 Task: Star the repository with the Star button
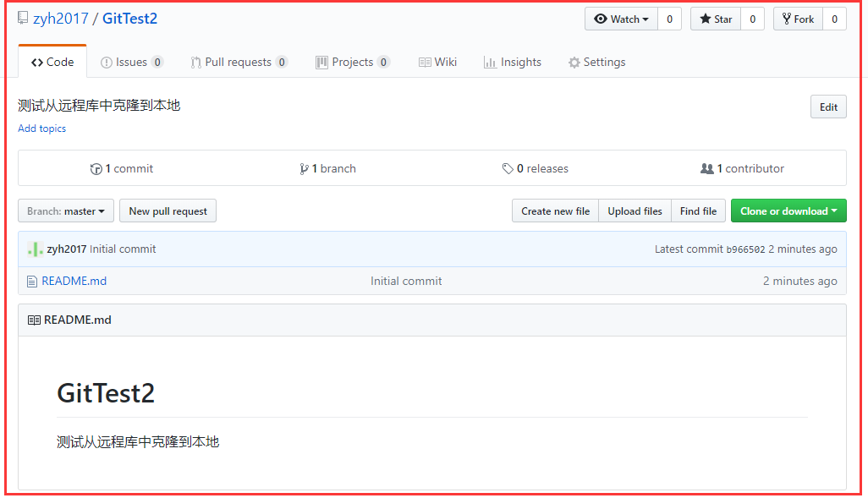tap(716, 19)
